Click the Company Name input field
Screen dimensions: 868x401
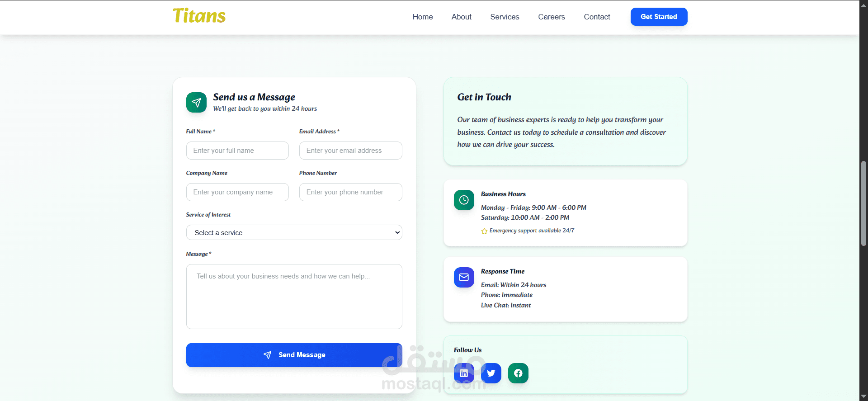pyautogui.click(x=237, y=192)
